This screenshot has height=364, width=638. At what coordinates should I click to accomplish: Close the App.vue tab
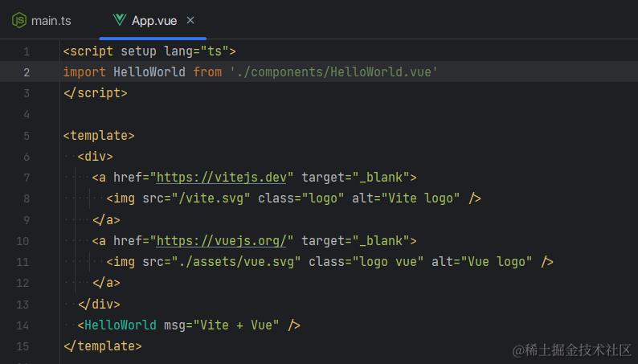coord(190,20)
